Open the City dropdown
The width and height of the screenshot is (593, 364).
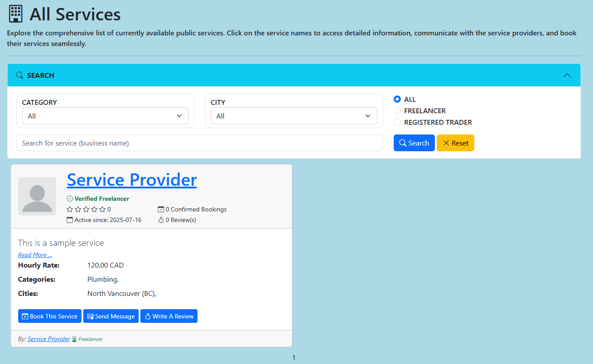point(294,116)
